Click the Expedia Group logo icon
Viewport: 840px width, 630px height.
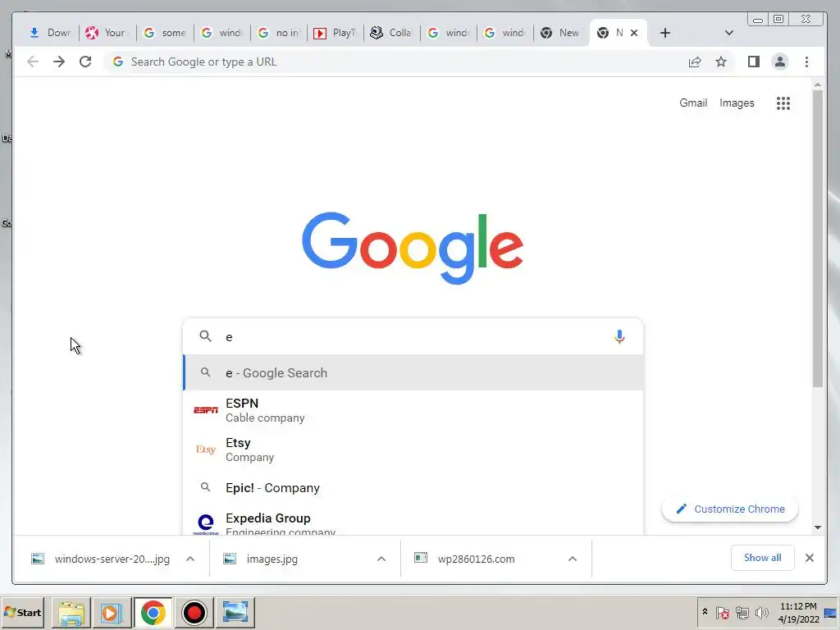click(x=206, y=524)
